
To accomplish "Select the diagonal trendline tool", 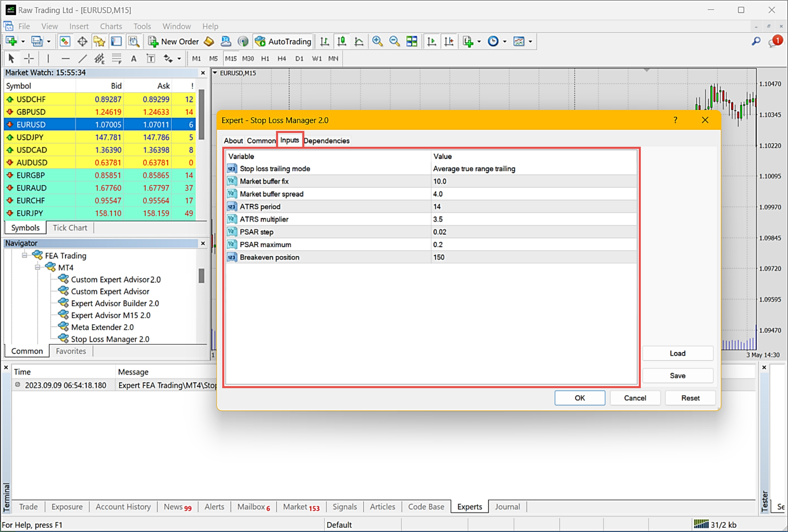I will click(x=83, y=58).
